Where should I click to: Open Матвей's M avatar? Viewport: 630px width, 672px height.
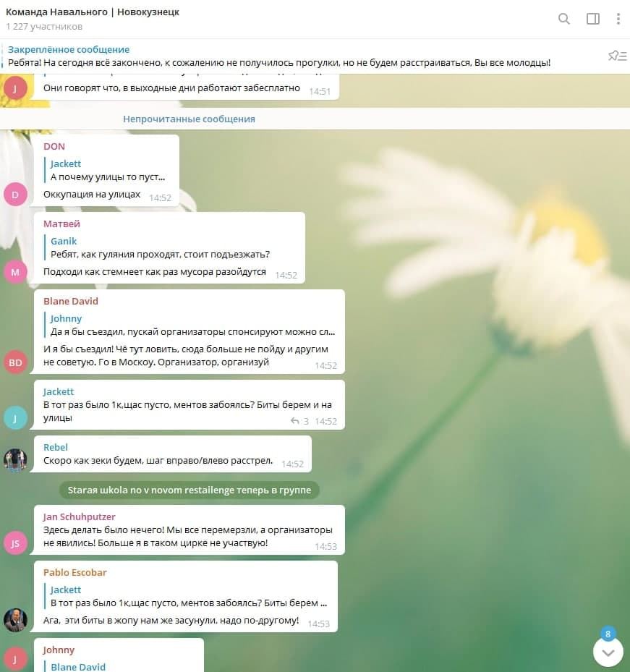(15, 272)
